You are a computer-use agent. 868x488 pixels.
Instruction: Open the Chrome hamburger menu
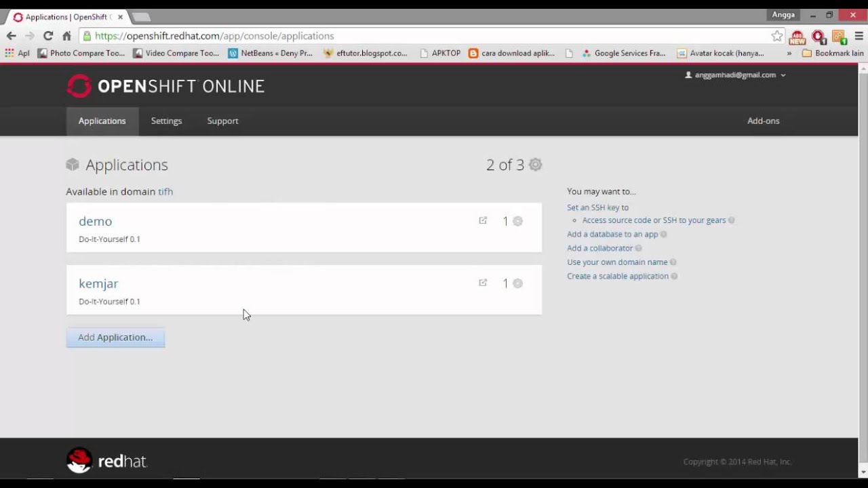coord(859,36)
